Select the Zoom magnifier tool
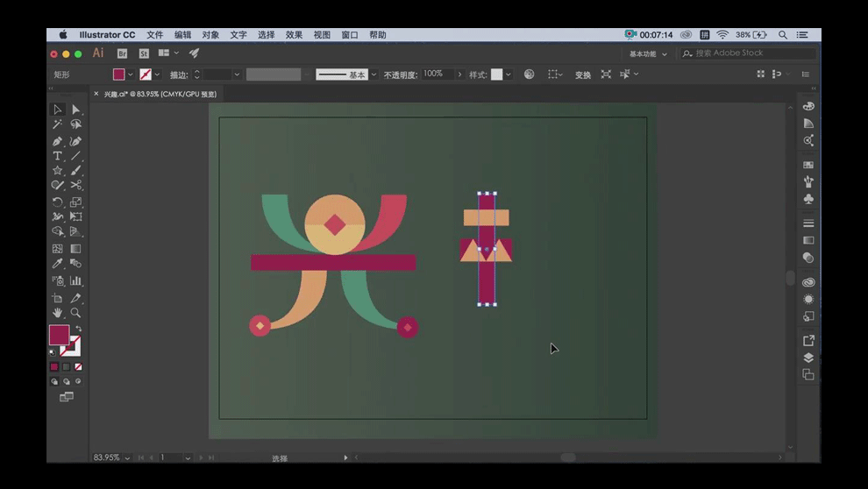Screen dimensions: 868x489 [76, 312]
